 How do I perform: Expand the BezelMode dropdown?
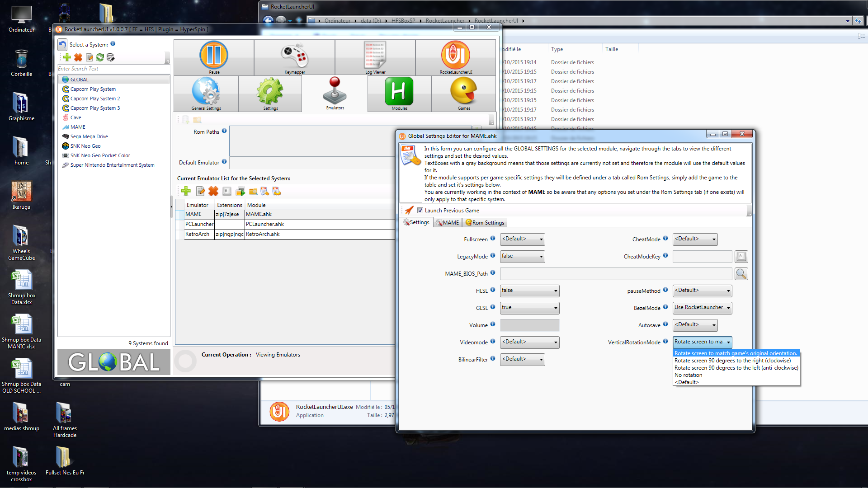click(x=702, y=308)
